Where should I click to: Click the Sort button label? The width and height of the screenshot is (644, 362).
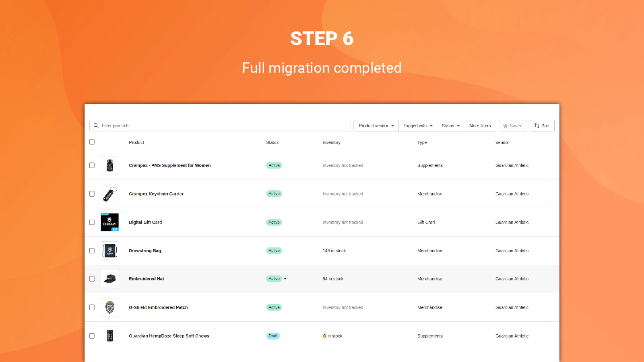pyautogui.click(x=545, y=126)
